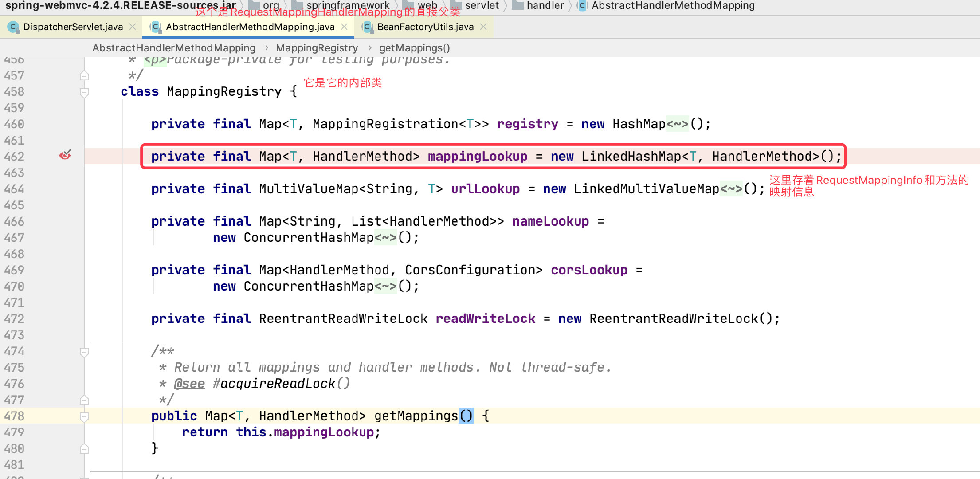The image size is (980, 479).
Task: Click MappingRegistry class name on line 458
Action: click(x=224, y=92)
